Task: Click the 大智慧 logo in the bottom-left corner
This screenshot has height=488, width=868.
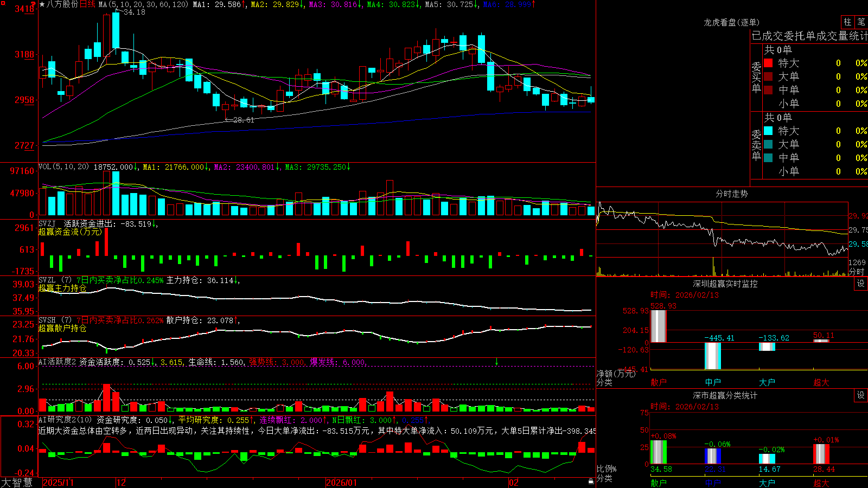Action: [17, 483]
